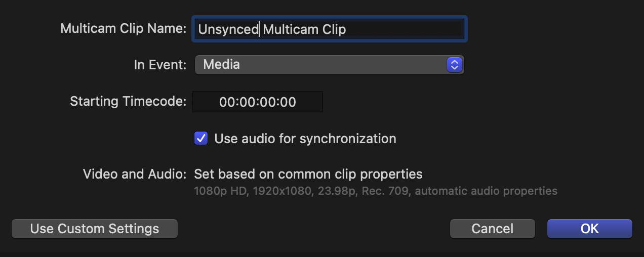Click "Set based on common clip properties" text

coord(308,175)
